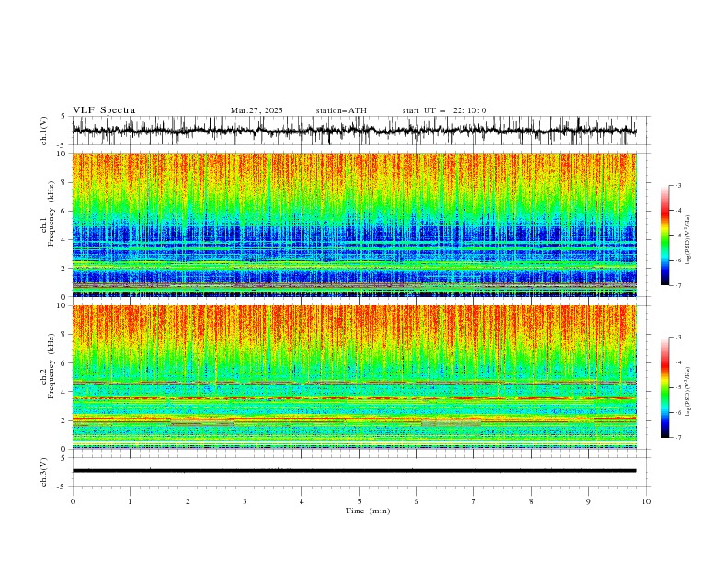Viewport: 728px width, 563px height.
Task: Click the time axis tick label '7'
Action: (x=474, y=501)
